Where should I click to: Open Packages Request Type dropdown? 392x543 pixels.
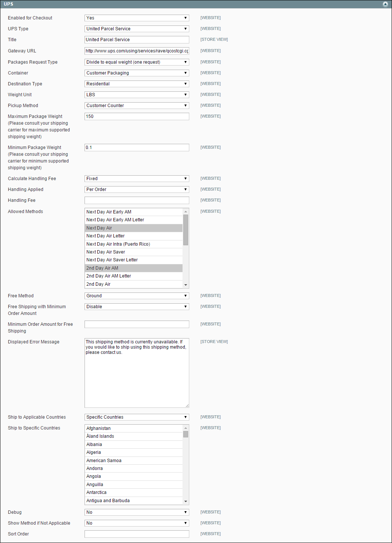click(x=137, y=62)
